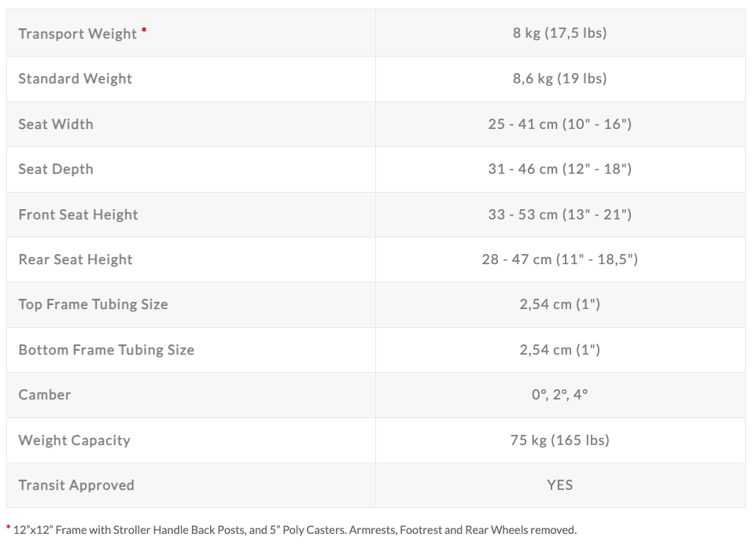Click the "Seat Width" row label
This screenshot has height=552, width=756.
pos(56,124)
